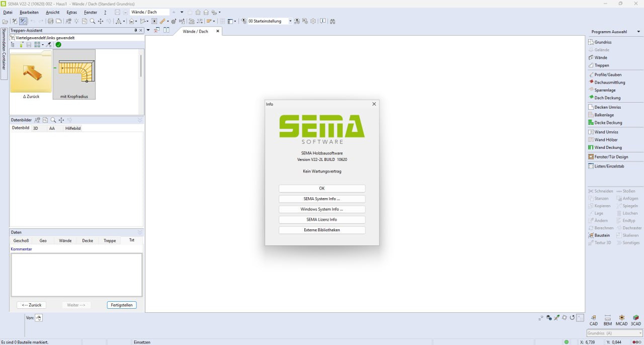This screenshot has width=644, height=345.
Task: Switch to BEM dimensioning mode
Action: (608, 320)
